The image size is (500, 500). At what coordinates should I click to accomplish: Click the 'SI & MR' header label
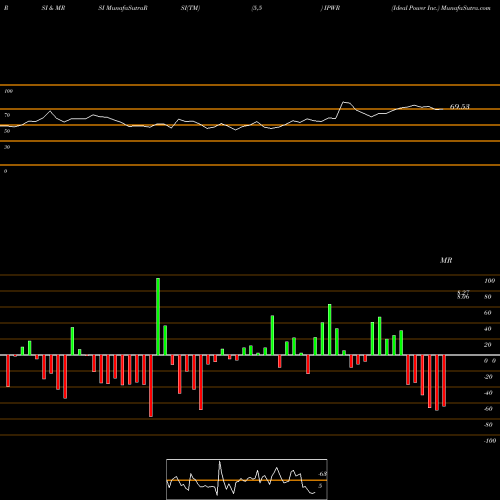click(53, 8)
